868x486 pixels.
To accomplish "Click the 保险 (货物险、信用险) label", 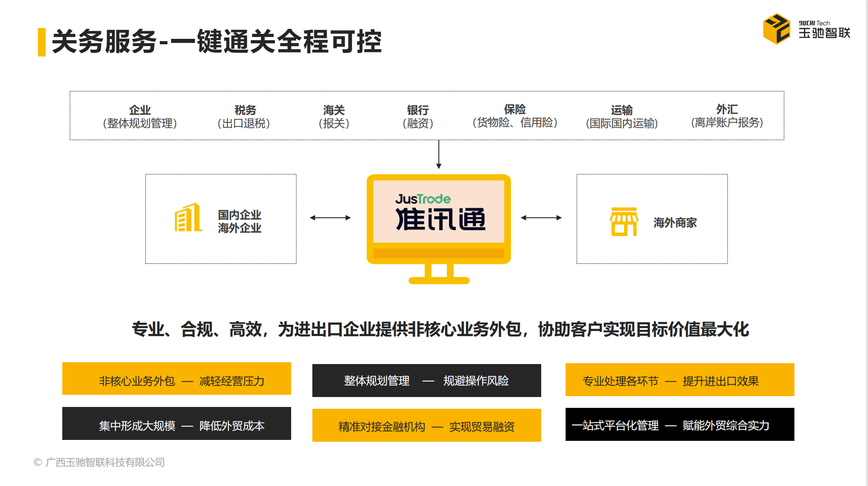I will point(515,116).
